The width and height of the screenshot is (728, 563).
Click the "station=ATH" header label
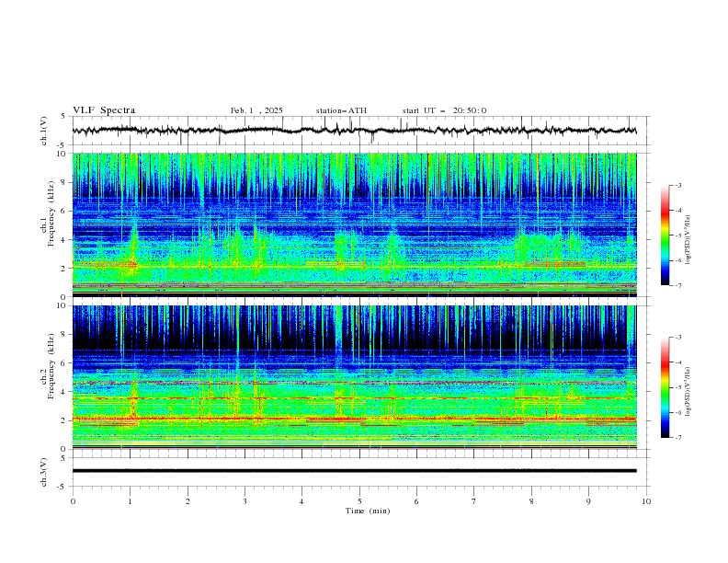pos(341,110)
